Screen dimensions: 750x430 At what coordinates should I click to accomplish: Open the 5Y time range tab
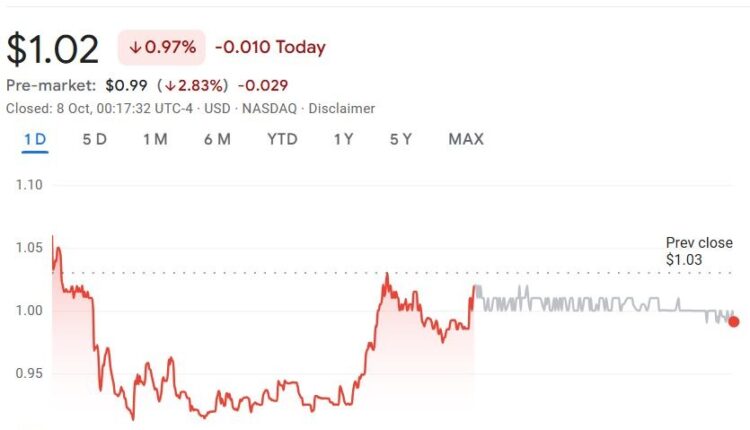400,139
